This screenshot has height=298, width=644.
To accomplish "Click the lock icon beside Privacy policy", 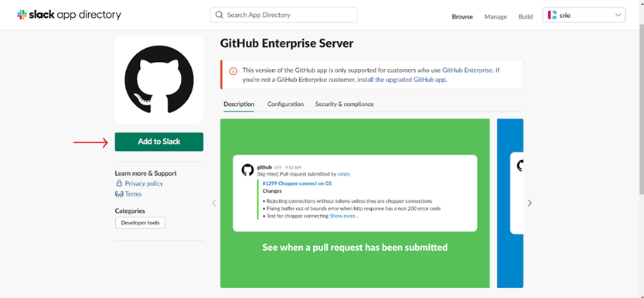I will click(119, 183).
